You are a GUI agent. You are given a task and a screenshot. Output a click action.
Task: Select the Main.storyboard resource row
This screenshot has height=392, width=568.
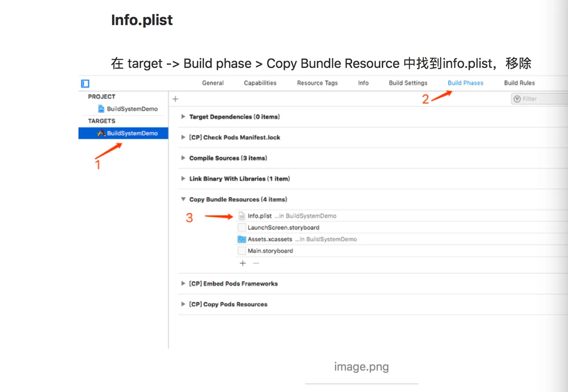point(270,251)
